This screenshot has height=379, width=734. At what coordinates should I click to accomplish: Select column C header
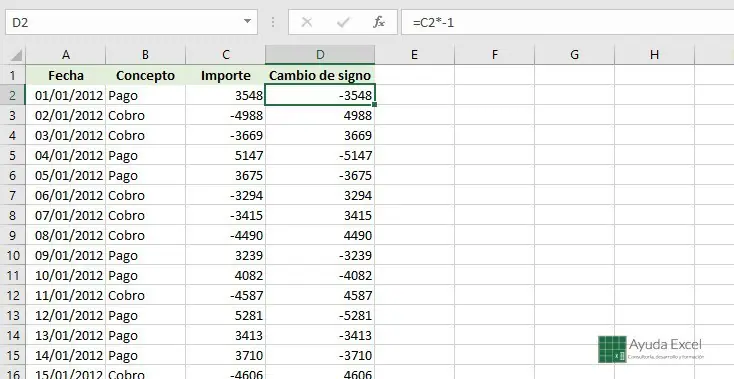tap(226, 55)
